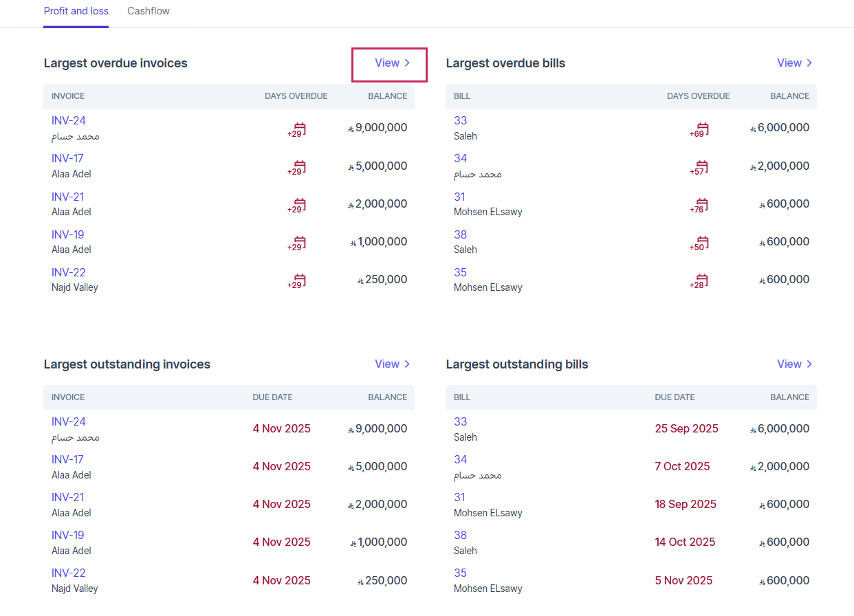Click the +57 overdue calendar icon for bill 34
The height and width of the screenshot is (616, 854).
(700, 167)
